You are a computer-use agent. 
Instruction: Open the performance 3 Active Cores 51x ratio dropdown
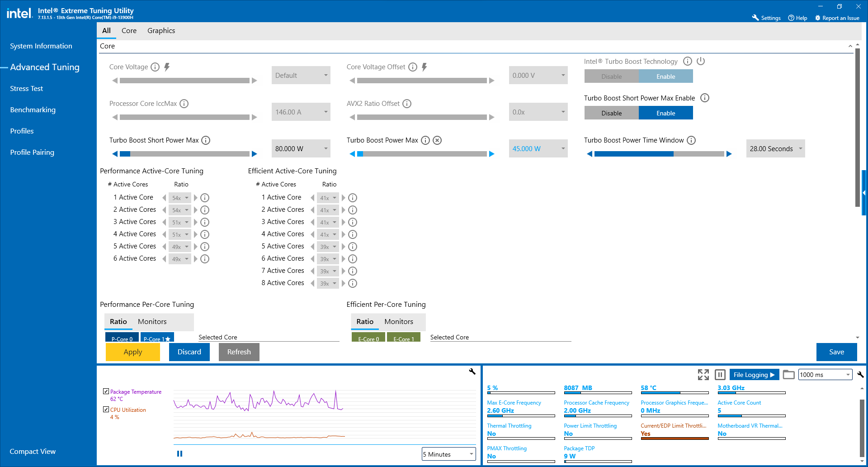pyautogui.click(x=180, y=222)
